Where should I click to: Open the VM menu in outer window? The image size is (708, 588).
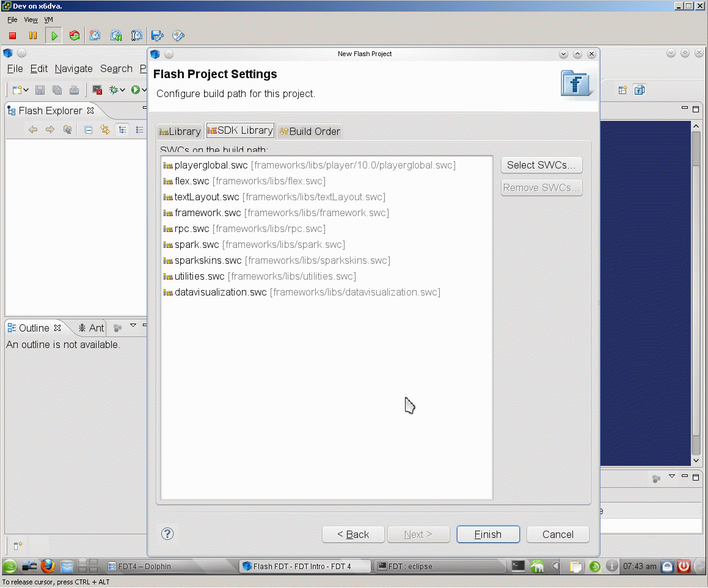point(48,20)
